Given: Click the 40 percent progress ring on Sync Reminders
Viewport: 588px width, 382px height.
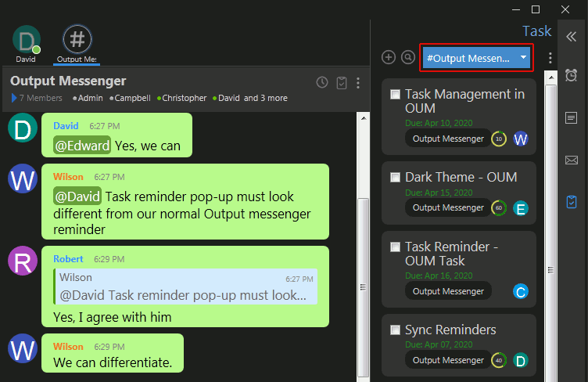Looking at the screenshot, I should tap(499, 360).
